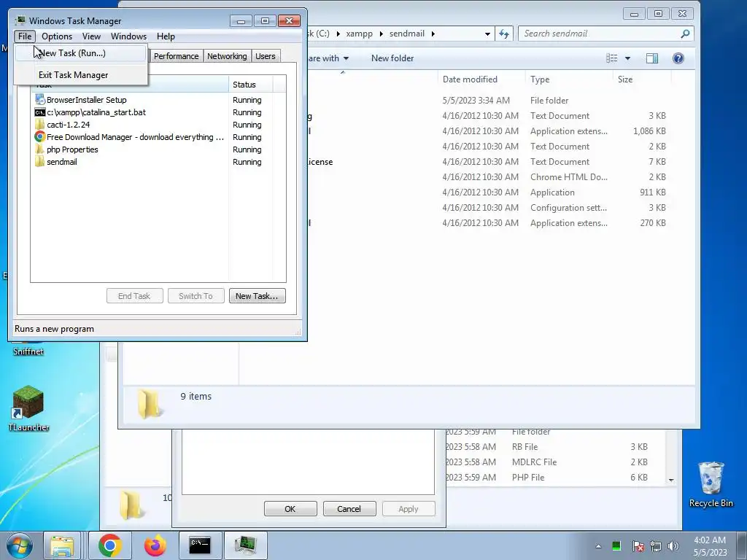Select the Configuration settings row
This screenshot has height=560, width=747.
(x=489, y=208)
